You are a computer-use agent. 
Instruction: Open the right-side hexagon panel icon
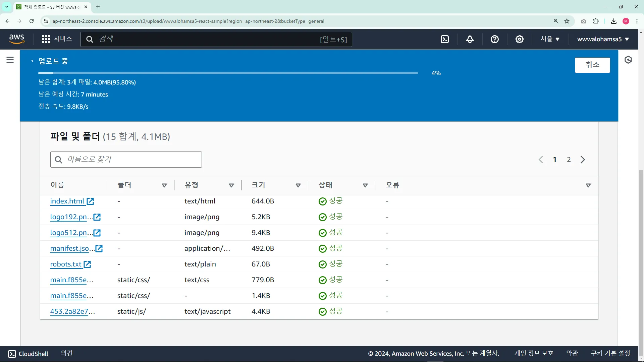click(628, 60)
